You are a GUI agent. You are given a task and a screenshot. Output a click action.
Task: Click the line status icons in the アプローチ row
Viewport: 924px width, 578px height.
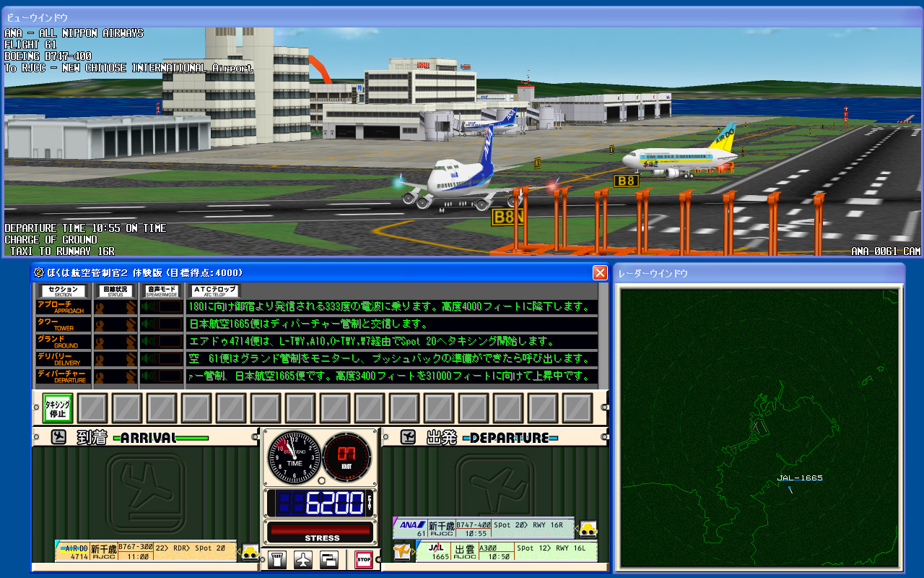pos(115,307)
